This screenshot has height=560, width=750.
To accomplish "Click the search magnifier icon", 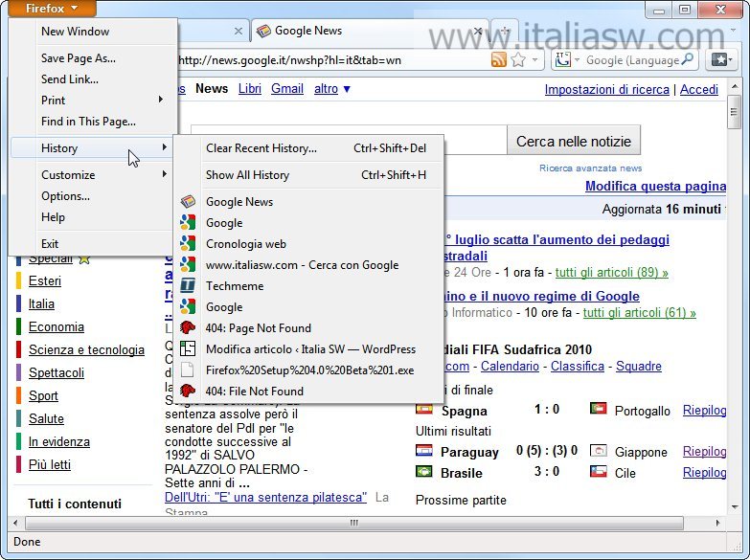I will [688, 59].
